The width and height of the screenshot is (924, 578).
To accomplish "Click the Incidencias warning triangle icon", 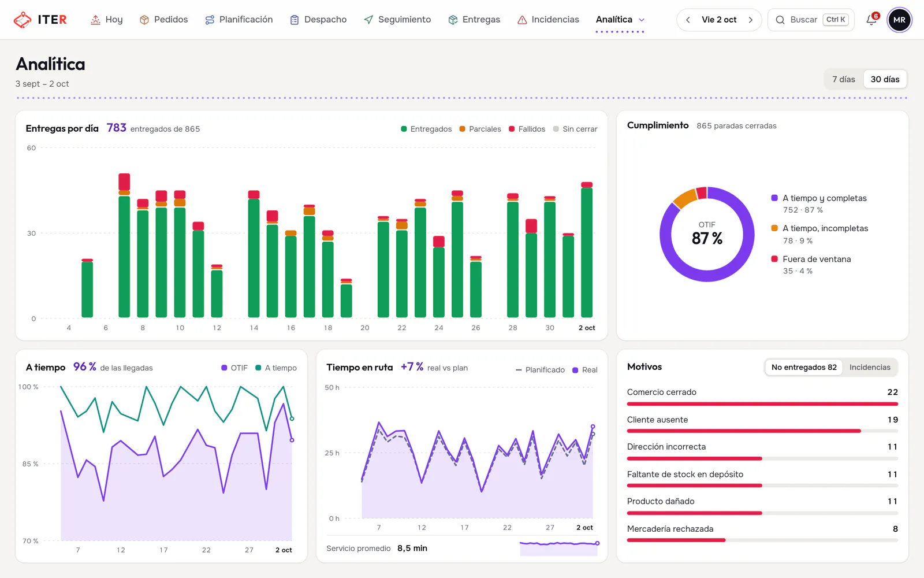I will [x=522, y=20].
